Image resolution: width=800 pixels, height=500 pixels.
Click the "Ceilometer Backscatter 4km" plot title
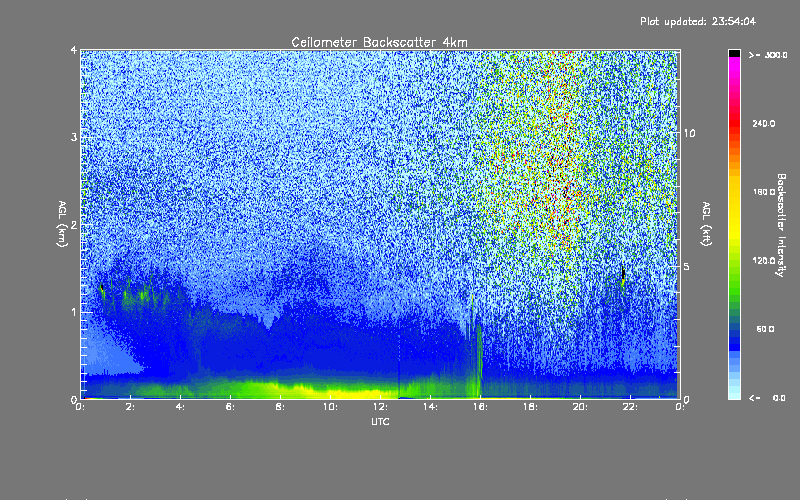click(379, 42)
